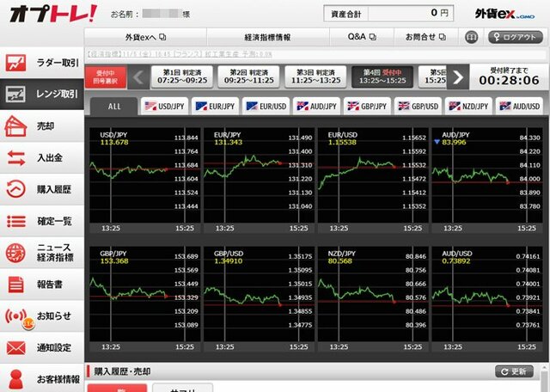Screen dimensions: 550x392
Task: Open 通知設定 envelope icon
Action: pyautogui.click(x=15, y=348)
